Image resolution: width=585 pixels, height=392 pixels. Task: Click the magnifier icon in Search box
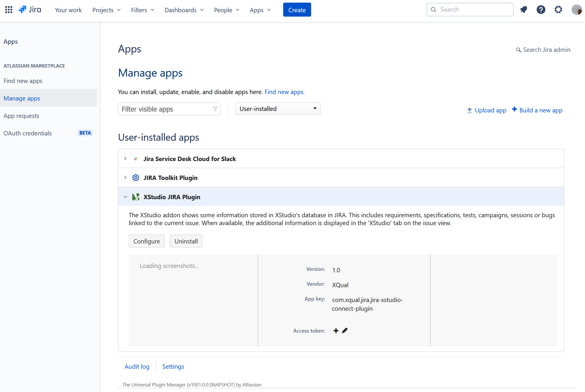click(x=434, y=10)
